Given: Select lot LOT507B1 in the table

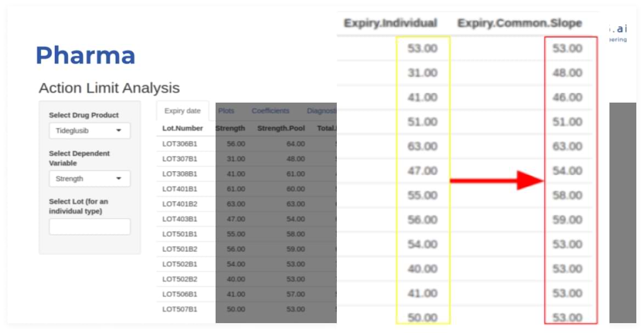Looking at the screenshot, I should point(179,309).
